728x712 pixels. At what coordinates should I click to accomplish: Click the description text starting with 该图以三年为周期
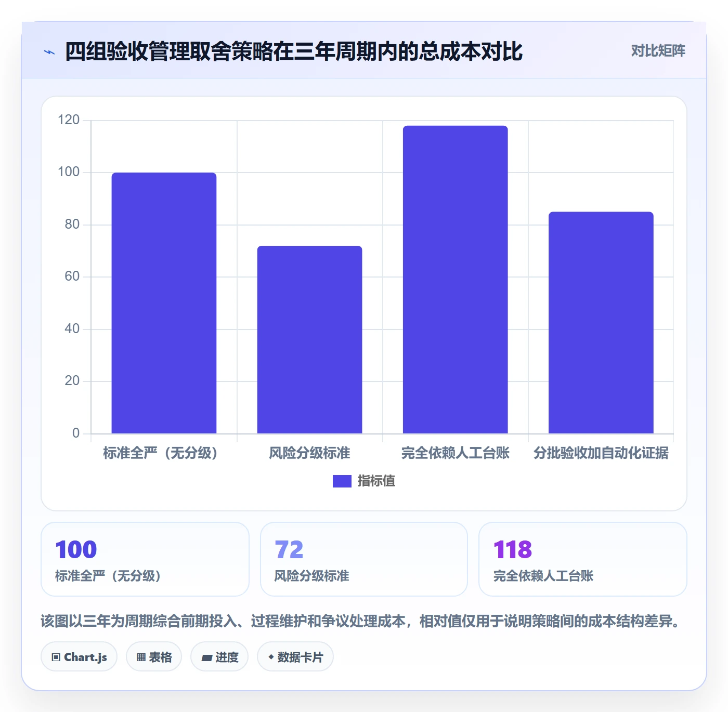[x=360, y=622]
